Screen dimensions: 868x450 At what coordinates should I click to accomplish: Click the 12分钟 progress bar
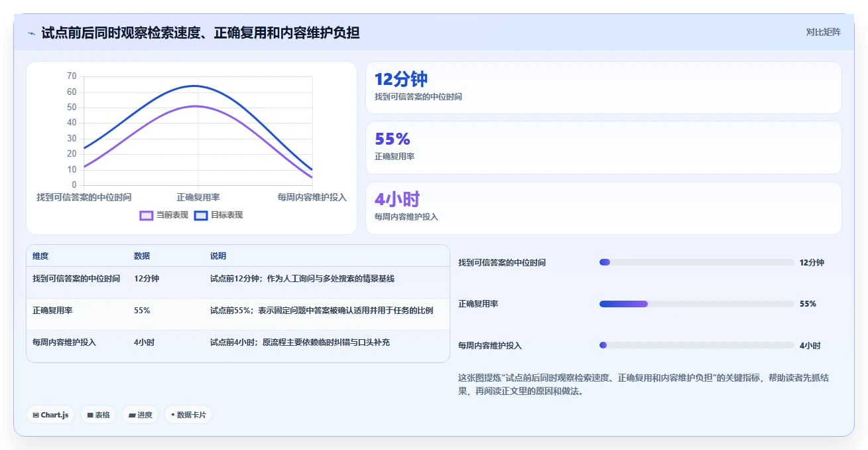click(696, 262)
